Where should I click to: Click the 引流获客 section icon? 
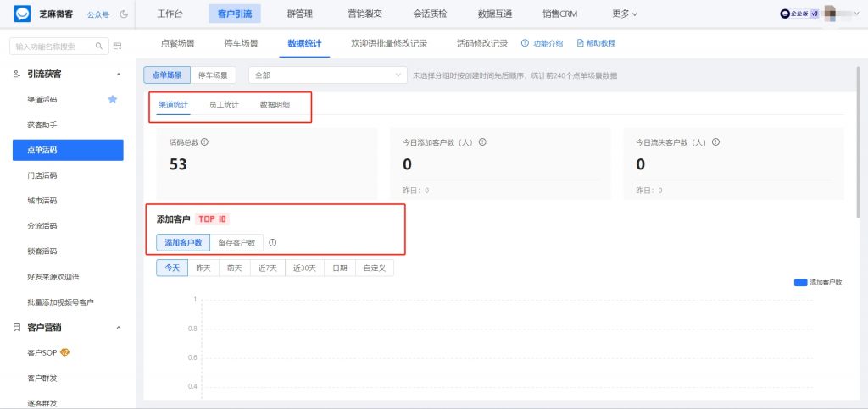point(17,74)
